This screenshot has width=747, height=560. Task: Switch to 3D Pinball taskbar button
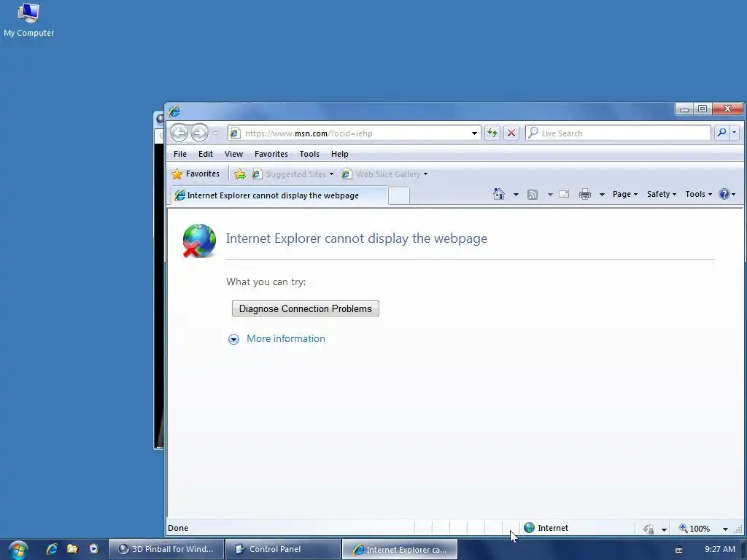(x=166, y=549)
